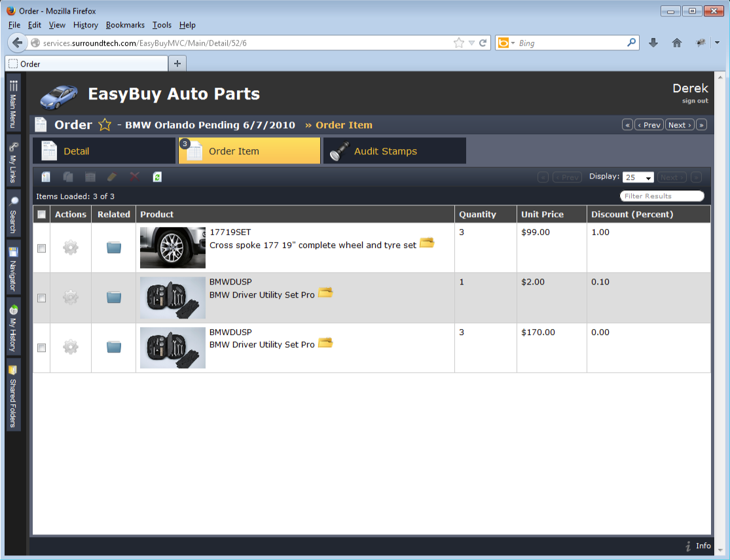
Task: Click the wheel and tyre product thumbnail
Action: 173,247
